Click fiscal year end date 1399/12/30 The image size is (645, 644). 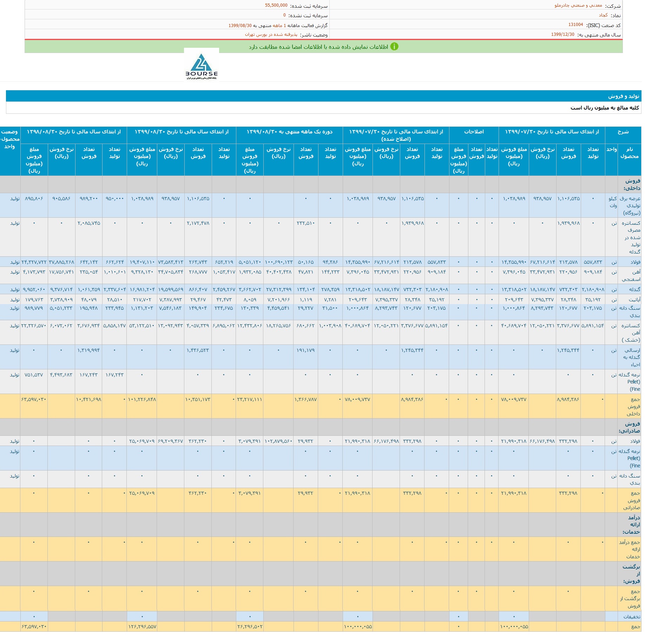(562, 34)
